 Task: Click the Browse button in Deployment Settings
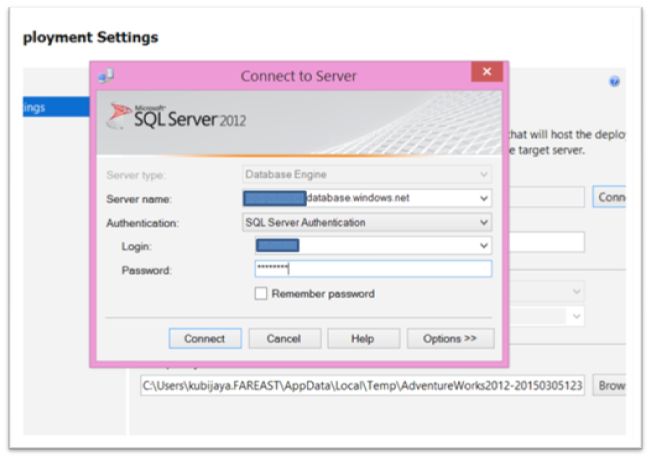point(609,386)
